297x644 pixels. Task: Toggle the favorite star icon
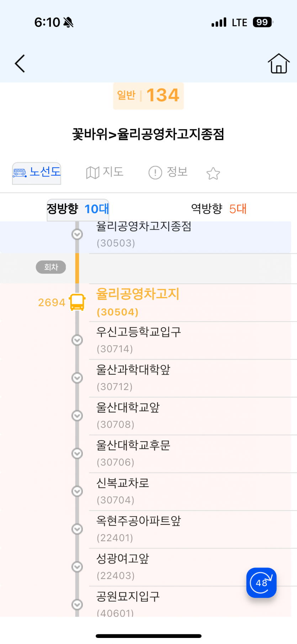213,173
